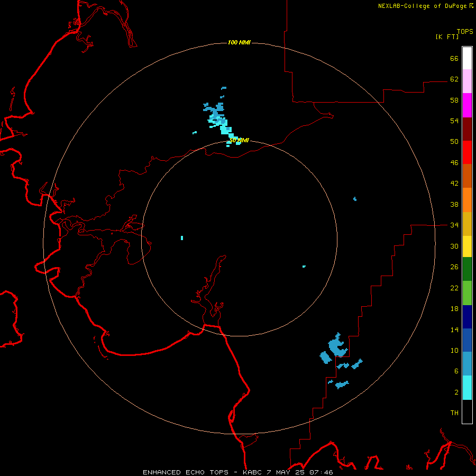Click the dark orange swatch near 42

467,176
